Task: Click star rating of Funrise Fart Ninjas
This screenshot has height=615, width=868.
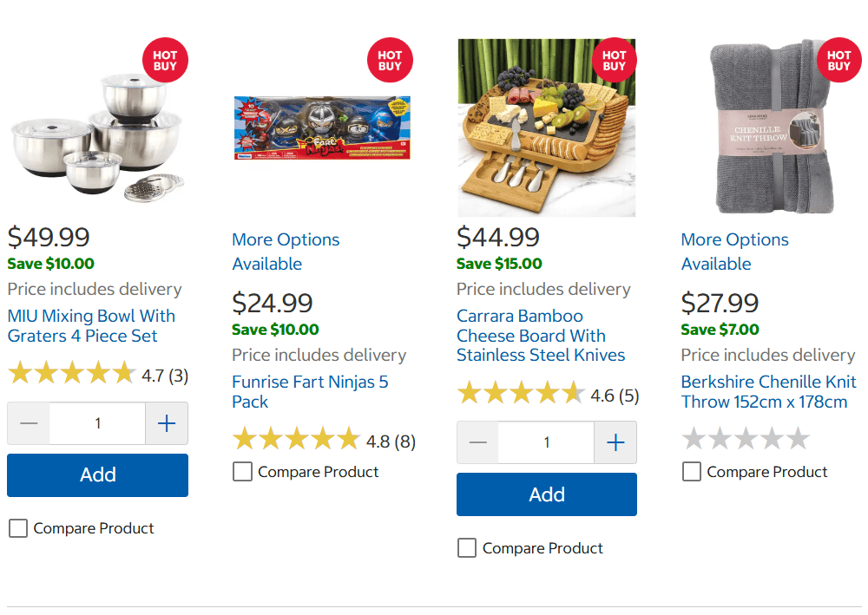Action: click(x=296, y=440)
